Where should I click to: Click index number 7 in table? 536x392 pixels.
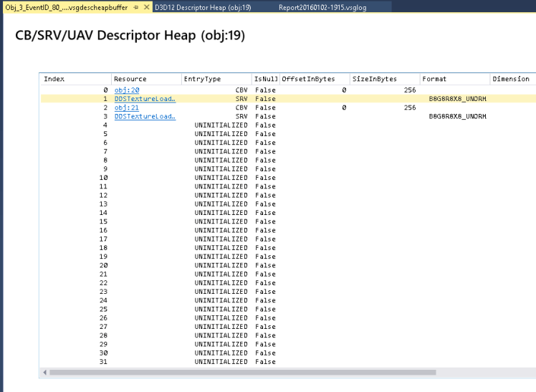105,151
